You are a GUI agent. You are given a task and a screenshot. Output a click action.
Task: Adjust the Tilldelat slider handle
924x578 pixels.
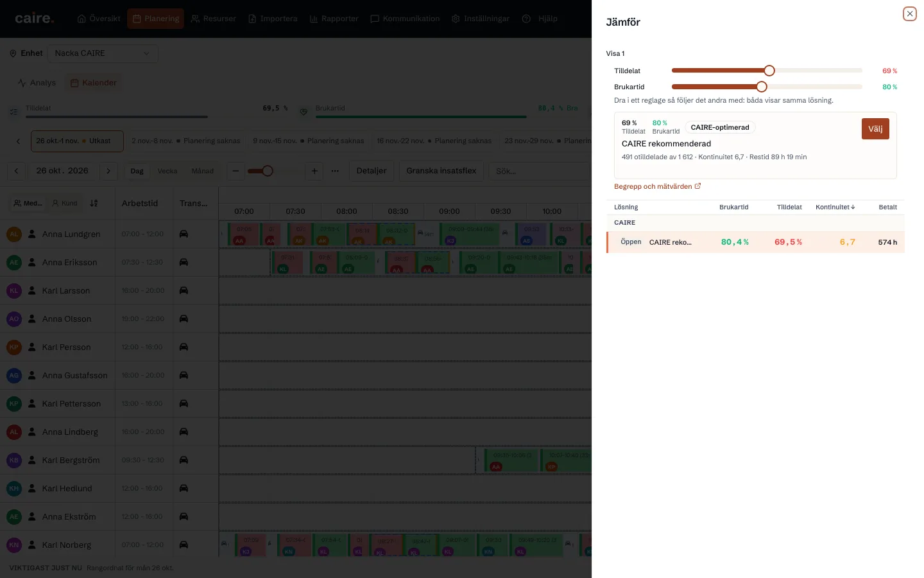(x=769, y=71)
